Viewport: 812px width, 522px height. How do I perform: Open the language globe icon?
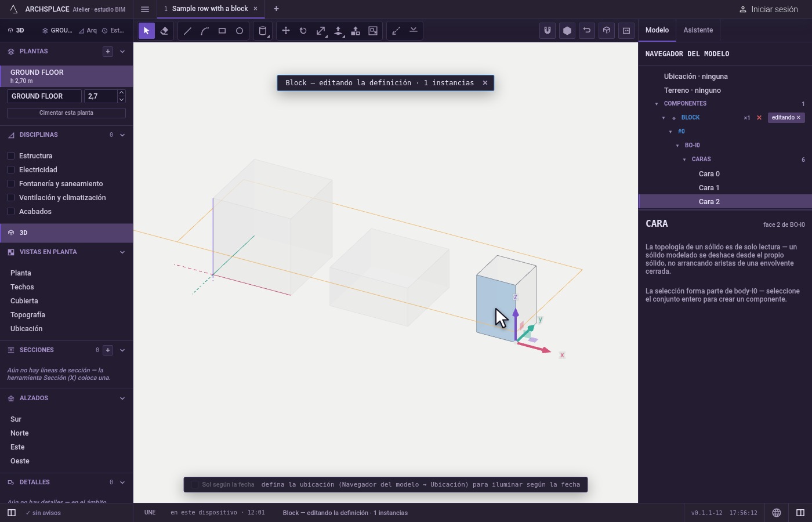tap(777, 513)
